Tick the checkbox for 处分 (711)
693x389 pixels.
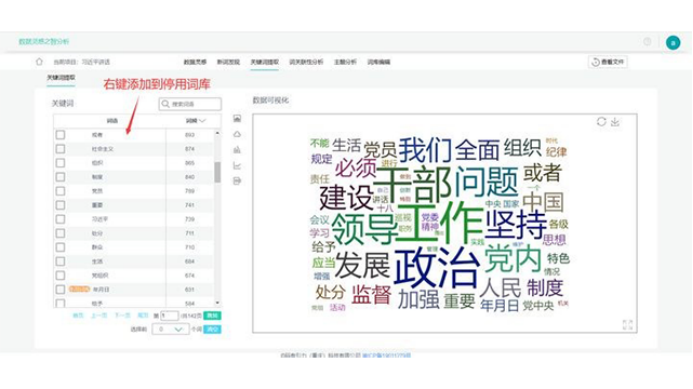(x=60, y=233)
